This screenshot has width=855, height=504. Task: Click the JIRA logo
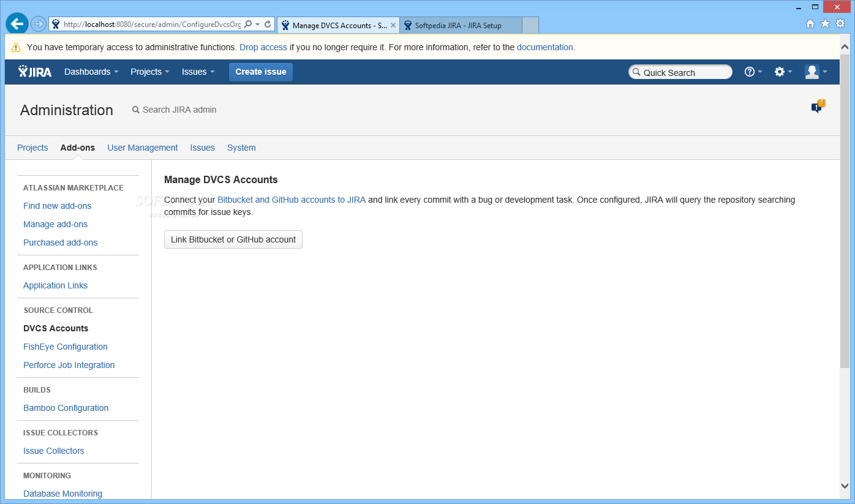35,72
